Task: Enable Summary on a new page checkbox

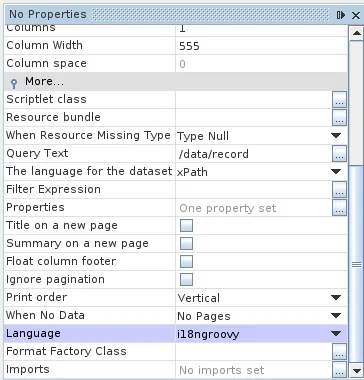Action: click(186, 244)
